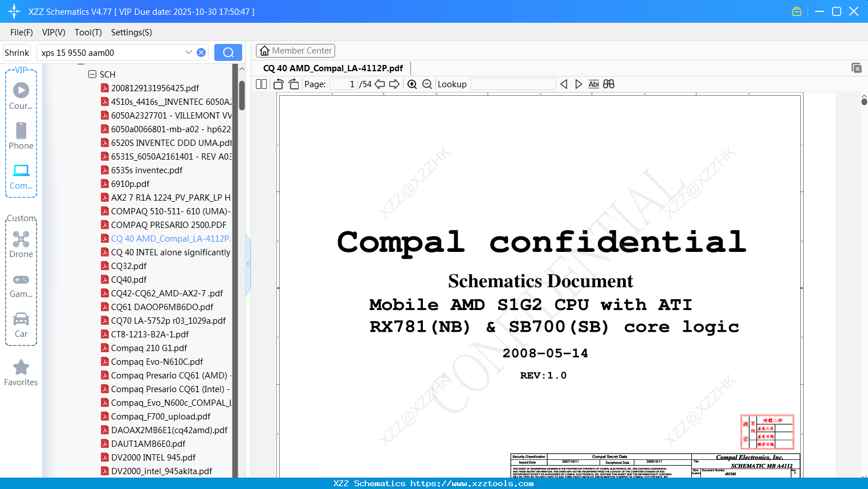Image resolution: width=868 pixels, height=489 pixels.
Task: Select the Phone category
Action: point(21,136)
